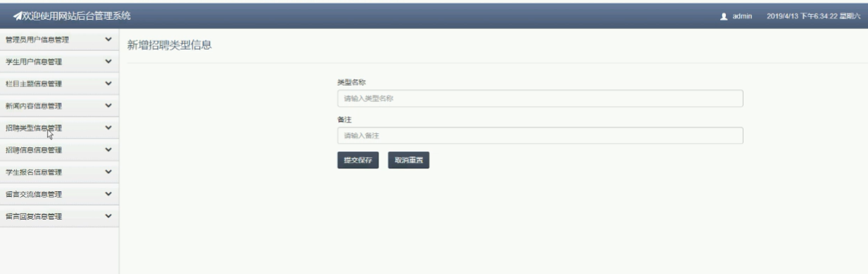Open 学生用户信息管理 menu
Viewport: 868px width, 274px height.
59,62
